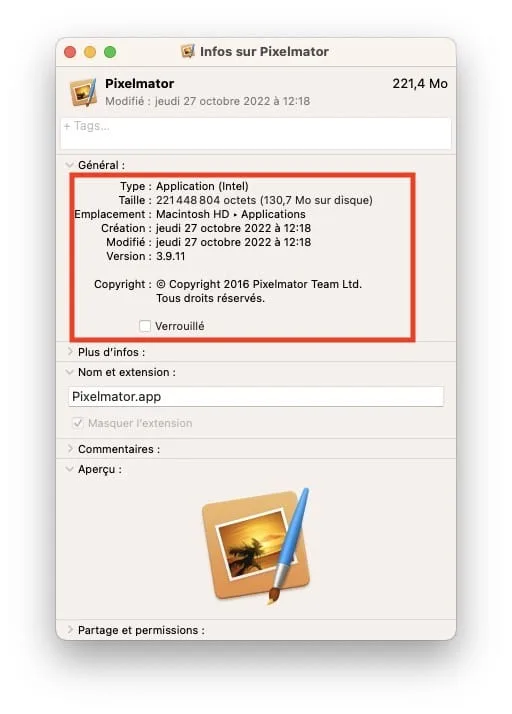Click the header line starting 'Modifié : jeudi'
The height and width of the screenshot is (714, 512).
point(208,101)
